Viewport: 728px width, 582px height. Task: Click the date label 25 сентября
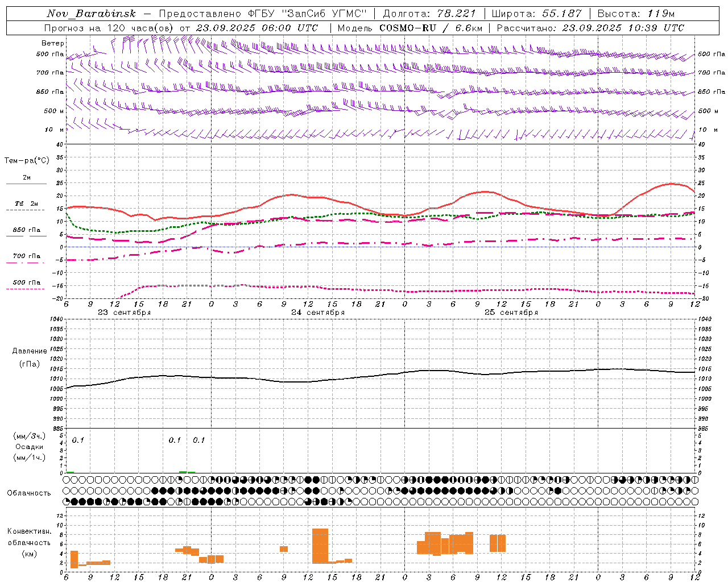[x=511, y=313]
